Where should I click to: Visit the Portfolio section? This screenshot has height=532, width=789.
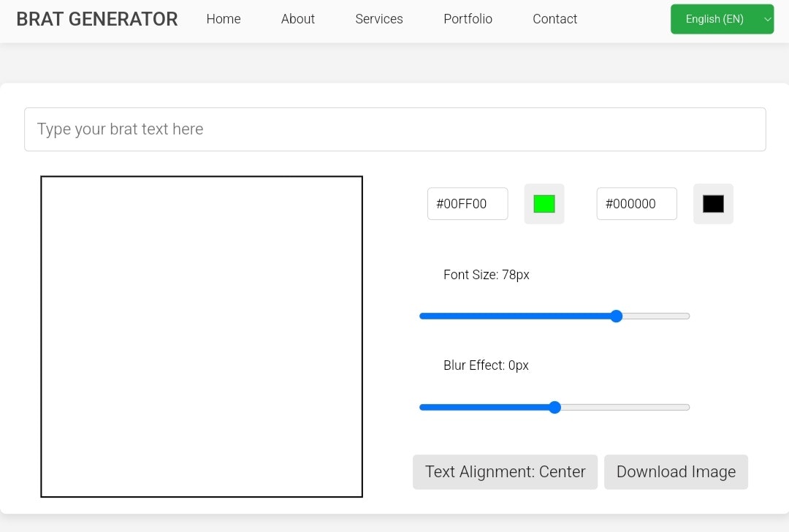[x=468, y=19]
